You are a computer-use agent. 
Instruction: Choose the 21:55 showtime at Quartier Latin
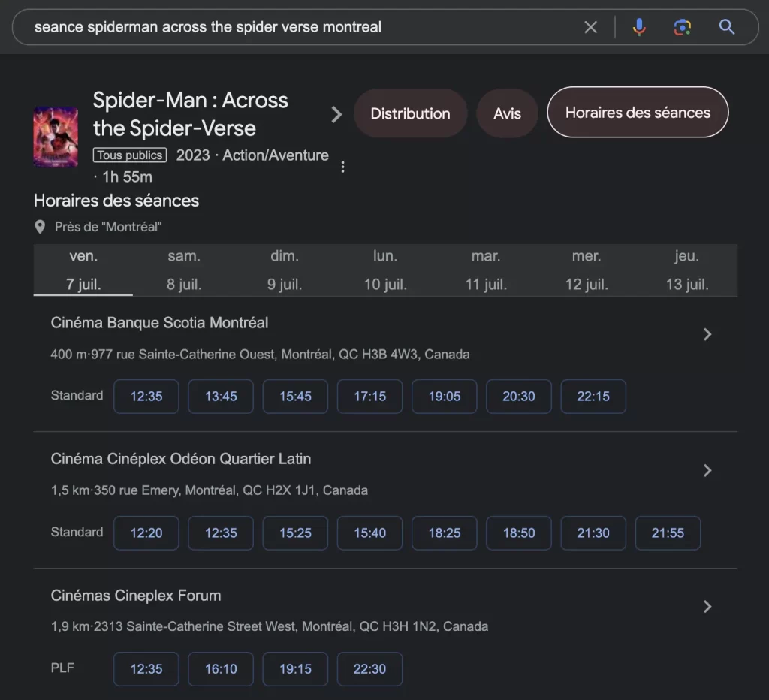click(668, 533)
